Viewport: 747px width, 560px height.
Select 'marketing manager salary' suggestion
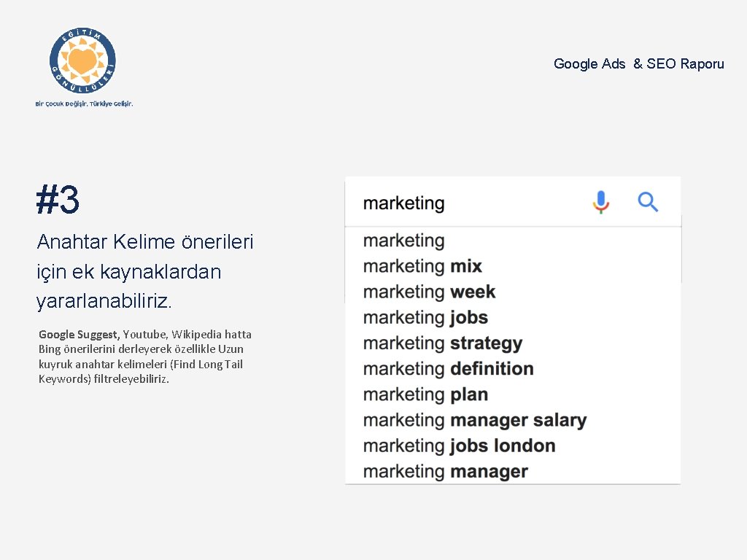point(474,420)
